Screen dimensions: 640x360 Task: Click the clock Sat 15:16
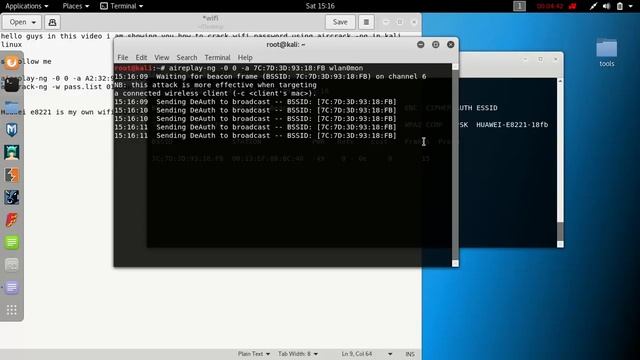pos(320,6)
